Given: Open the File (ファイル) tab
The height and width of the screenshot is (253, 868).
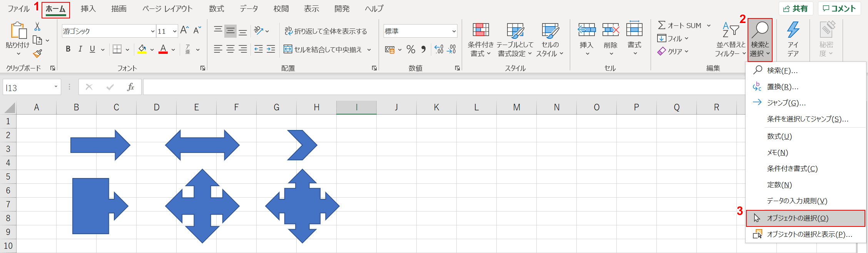Looking at the screenshot, I should pos(18,9).
